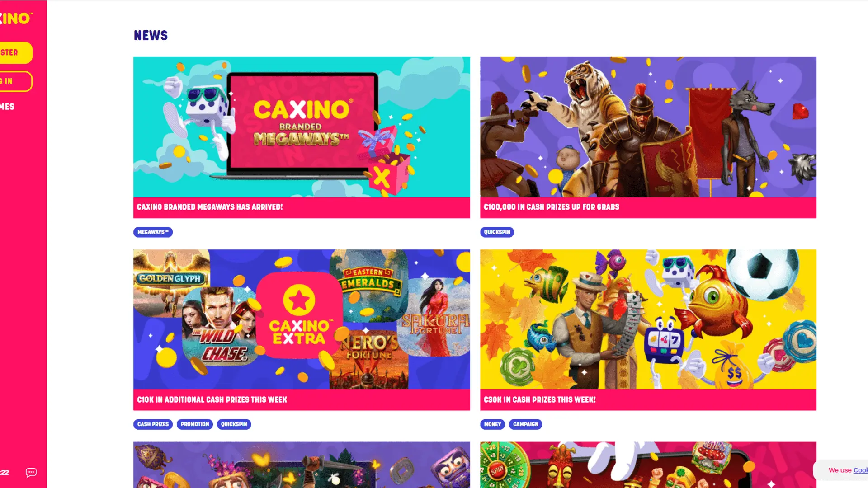Open the '€30K in cash prizes this week!' headline
868x488 pixels.
(x=539, y=399)
